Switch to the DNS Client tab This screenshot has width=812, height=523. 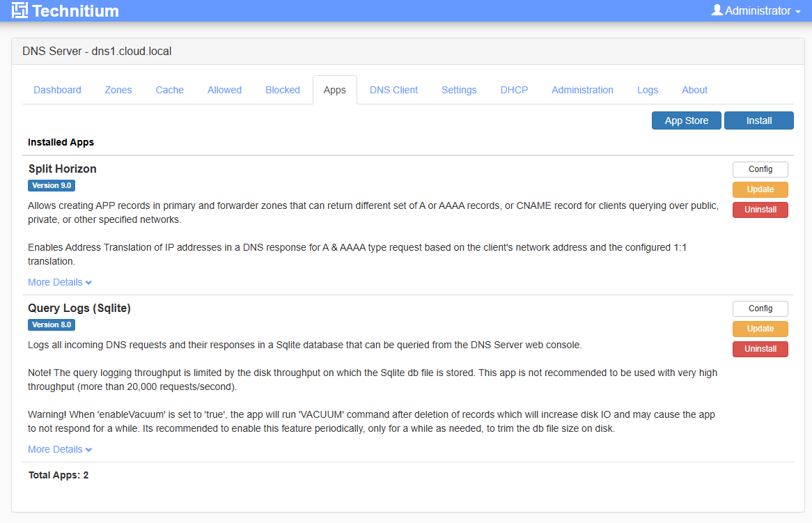[393, 90]
